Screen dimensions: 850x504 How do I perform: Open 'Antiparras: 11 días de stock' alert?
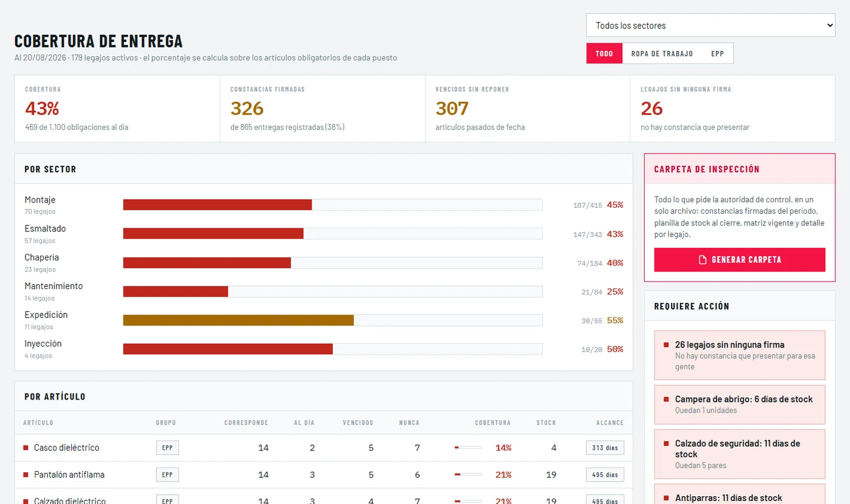[739, 494]
